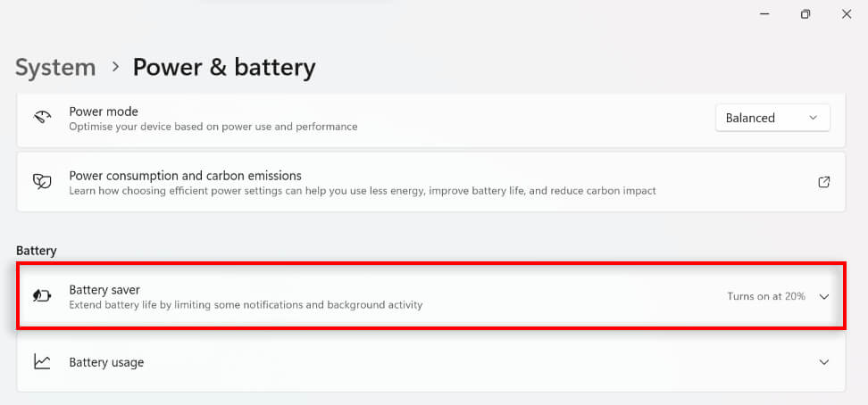868x405 pixels.
Task: Click the Battery saver battery icon
Action: 42,296
